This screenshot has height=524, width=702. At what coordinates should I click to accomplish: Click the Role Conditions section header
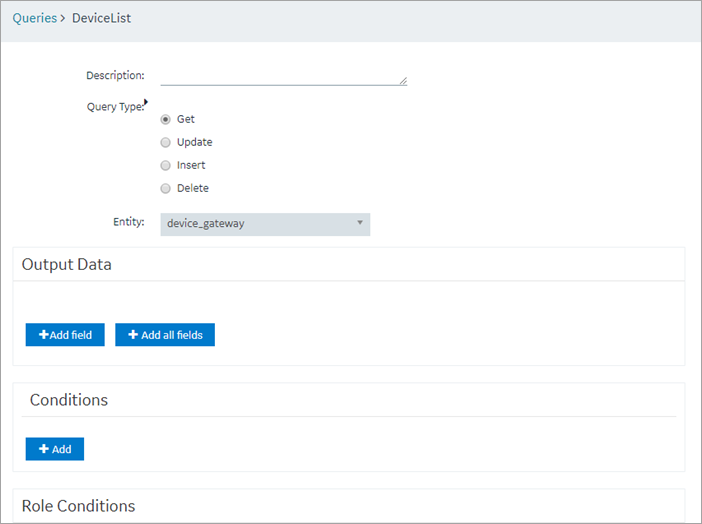(x=78, y=506)
